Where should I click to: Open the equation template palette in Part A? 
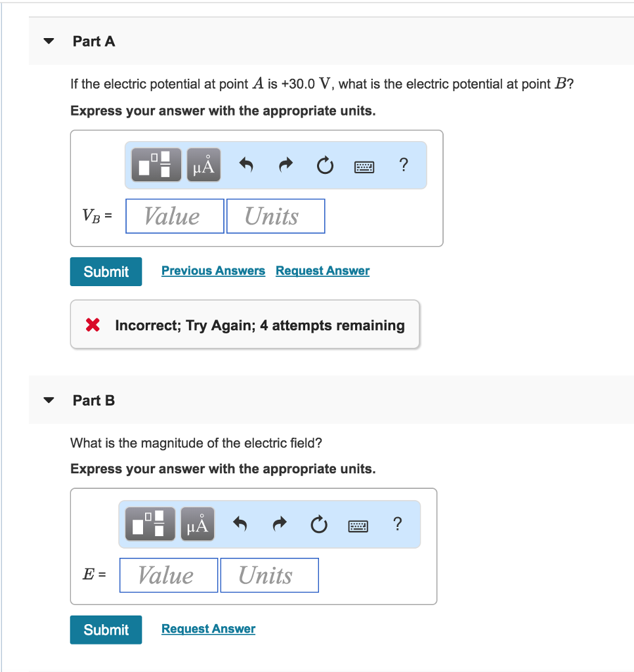(155, 165)
